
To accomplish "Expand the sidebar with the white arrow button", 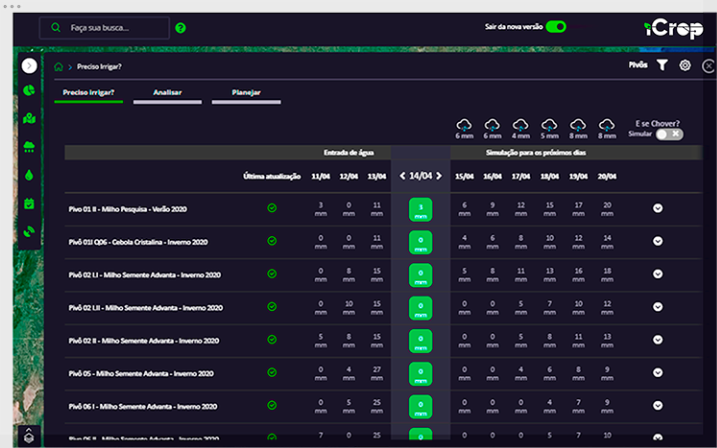I will pyautogui.click(x=29, y=66).
